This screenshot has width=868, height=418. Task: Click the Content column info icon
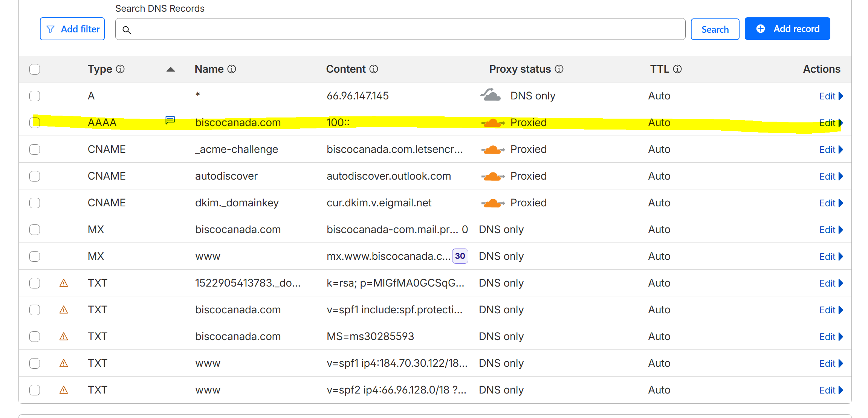pyautogui.click(x=374, y=69)
